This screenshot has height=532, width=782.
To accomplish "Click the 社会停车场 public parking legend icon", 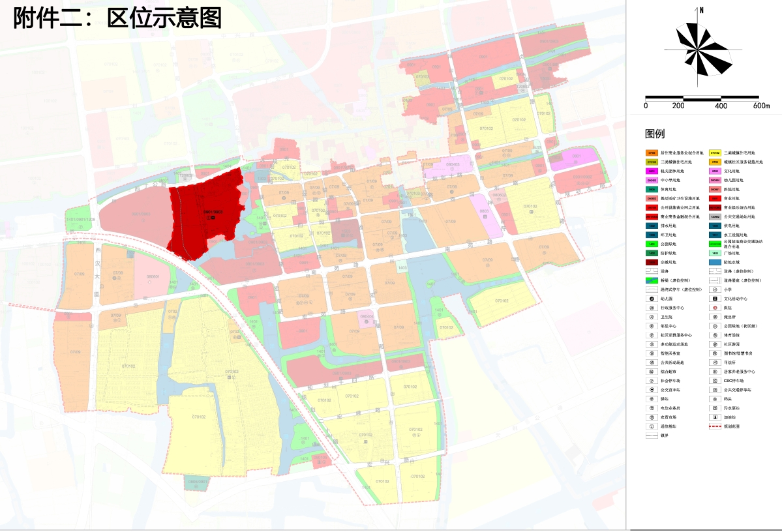I will pyautogui.click(x=652, y=381).
